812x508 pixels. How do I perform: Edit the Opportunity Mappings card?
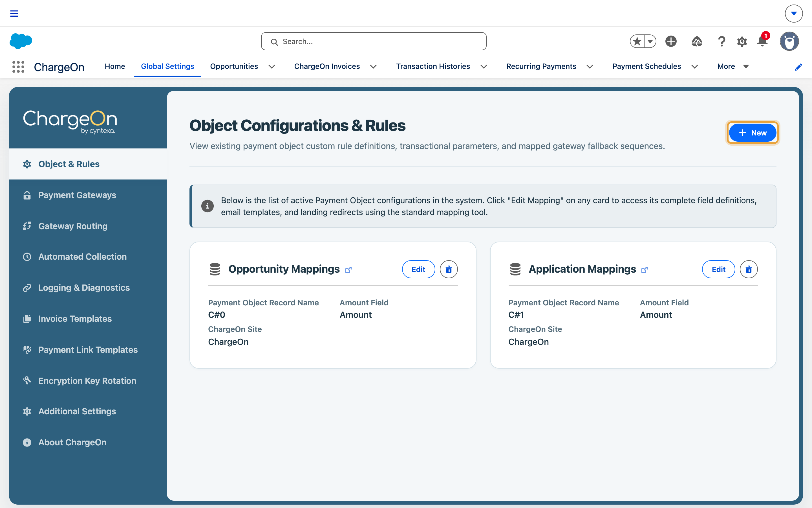[418, 269]
